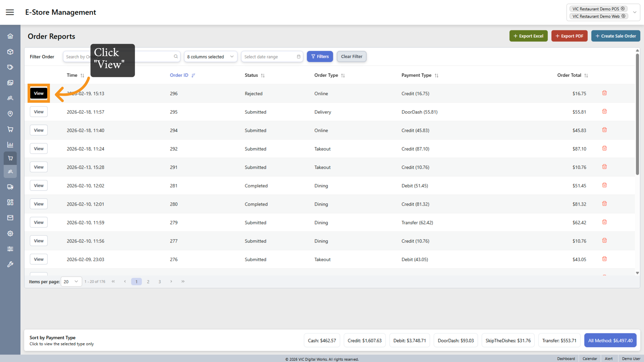Open the location pin sidebar icon
This screenshot has height=362, width=644.
point(10,114)
